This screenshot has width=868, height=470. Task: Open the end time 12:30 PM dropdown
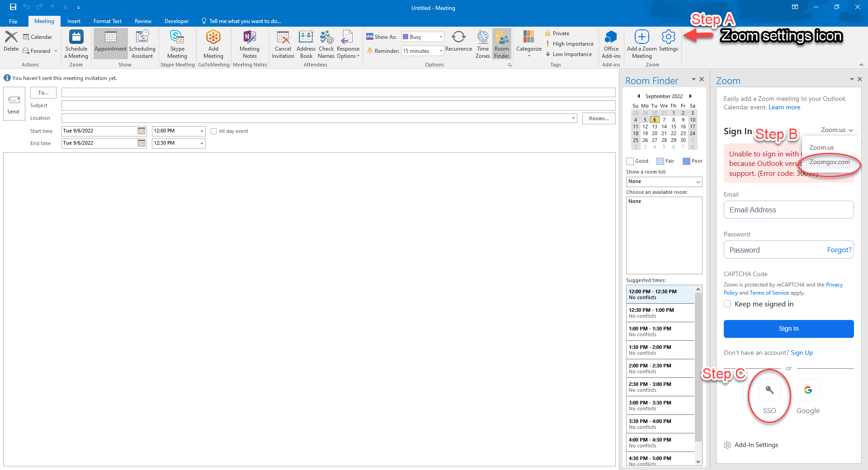202,143
